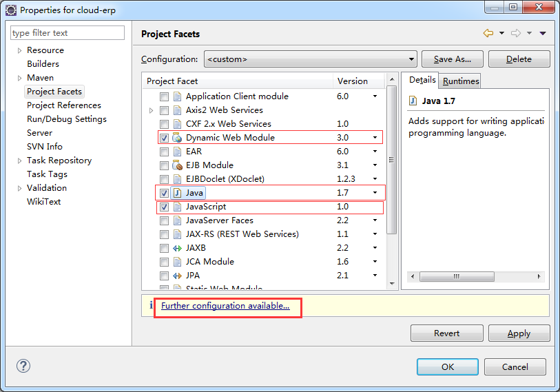Image resolution: width=560 pixels, height=392 pixels.
Task: Click the Properties window title gear icon
Action: pyautogui.click(x=11, y=10)
